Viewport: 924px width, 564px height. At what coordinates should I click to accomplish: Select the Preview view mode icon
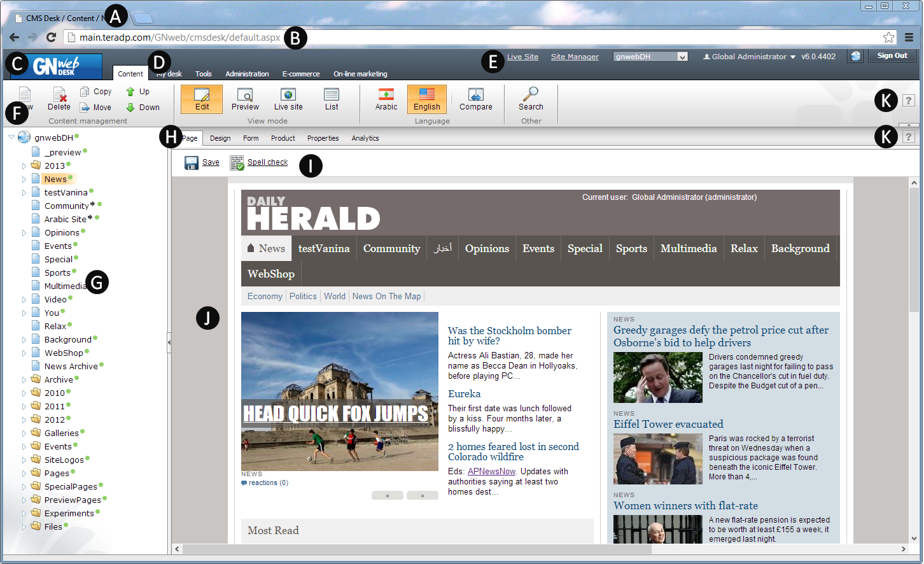(245, 94)
